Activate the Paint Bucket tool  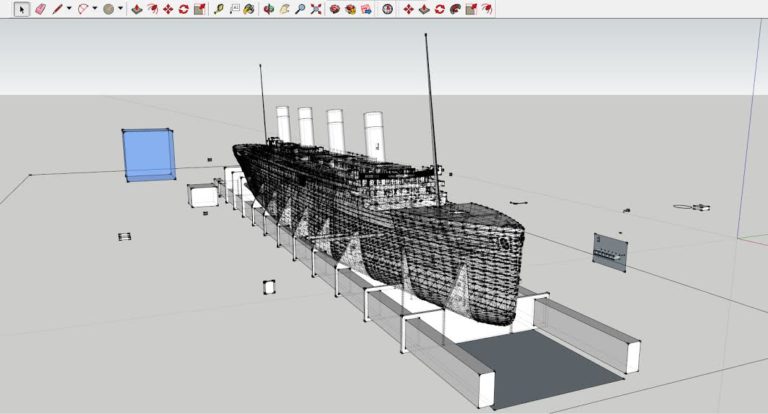(x=249, y=9)
